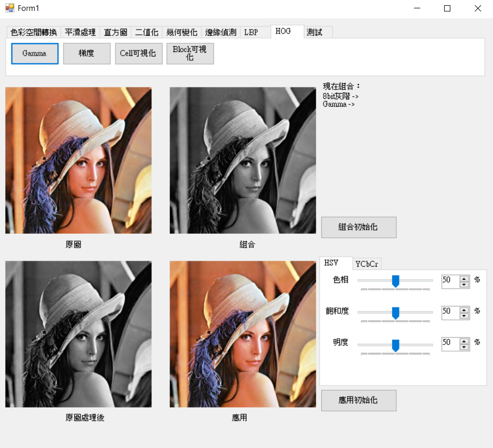The width and height of the screenshot is (493, 448).
Task: Go to the 幾何變化 tab
Action: tap(181, 32)
